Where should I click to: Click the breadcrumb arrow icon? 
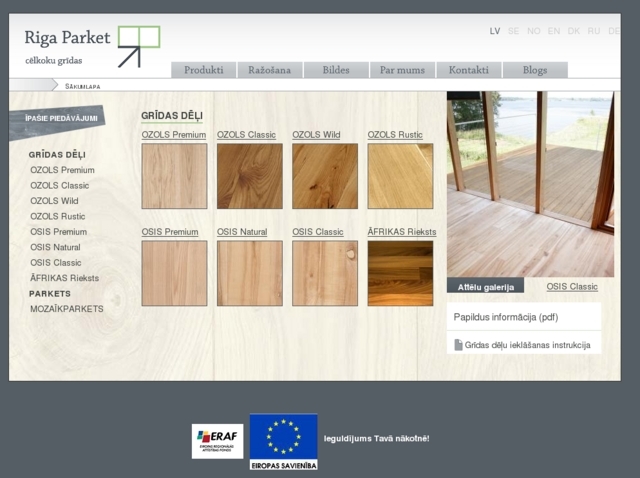point(54,86)
